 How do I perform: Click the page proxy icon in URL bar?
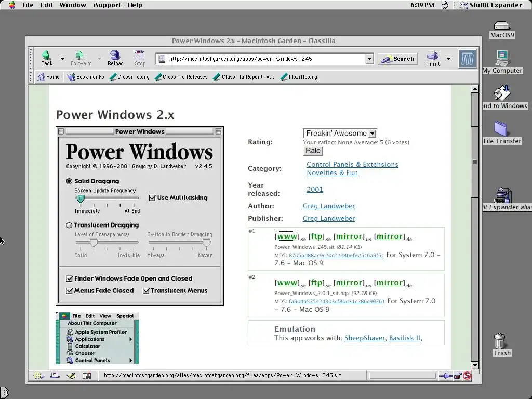(162, 59)
